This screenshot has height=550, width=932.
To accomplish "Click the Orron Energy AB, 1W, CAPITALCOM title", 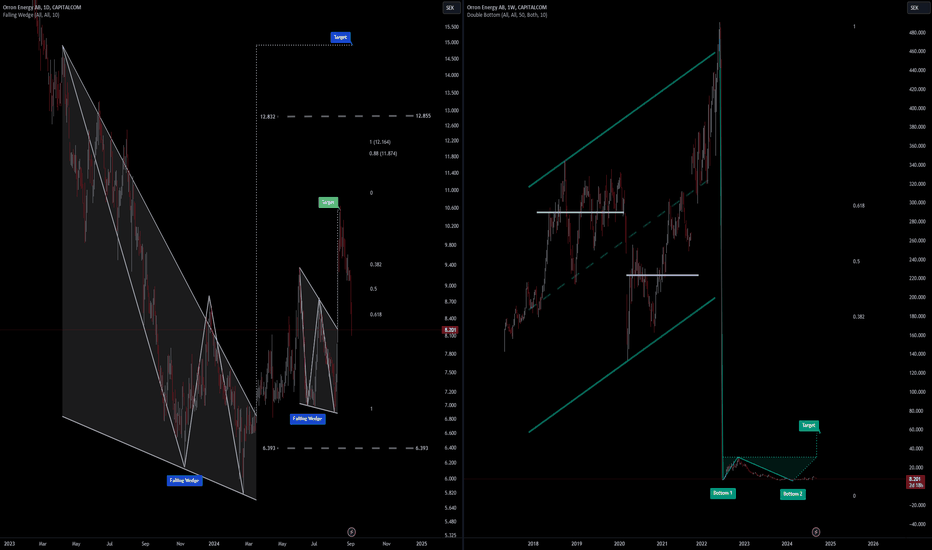I will pyautogui.click(x=506, y=7).
